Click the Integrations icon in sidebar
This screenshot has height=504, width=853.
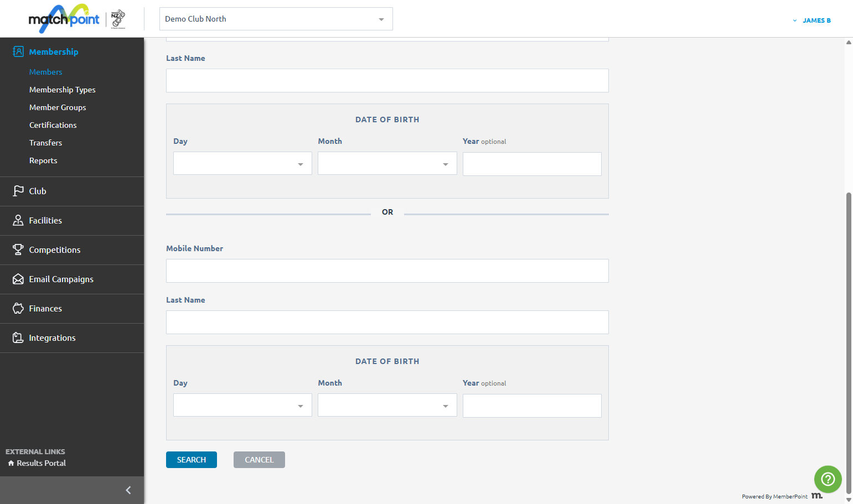(x=18, y=337)
